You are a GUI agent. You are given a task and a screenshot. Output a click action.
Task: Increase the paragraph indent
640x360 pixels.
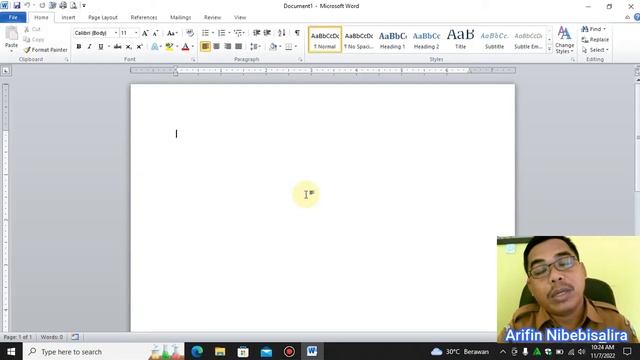pyautogui.click(x=267, y=33)
